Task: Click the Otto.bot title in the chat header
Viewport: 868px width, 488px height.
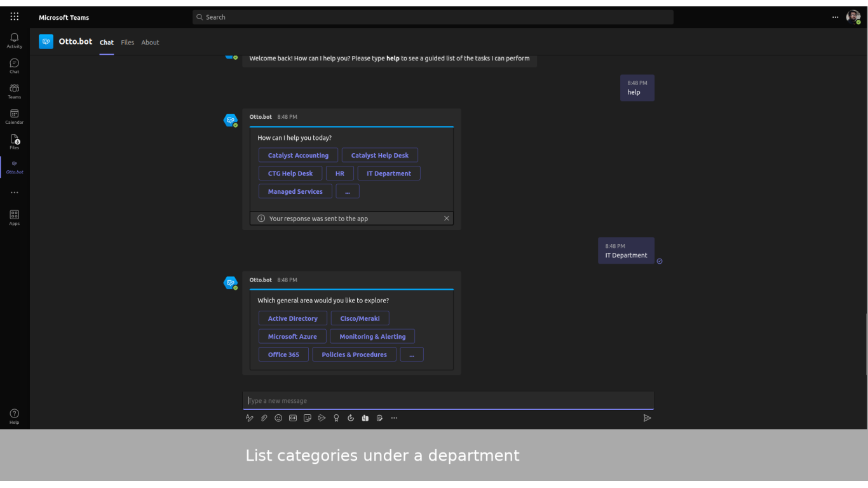Action: (76, 41)
